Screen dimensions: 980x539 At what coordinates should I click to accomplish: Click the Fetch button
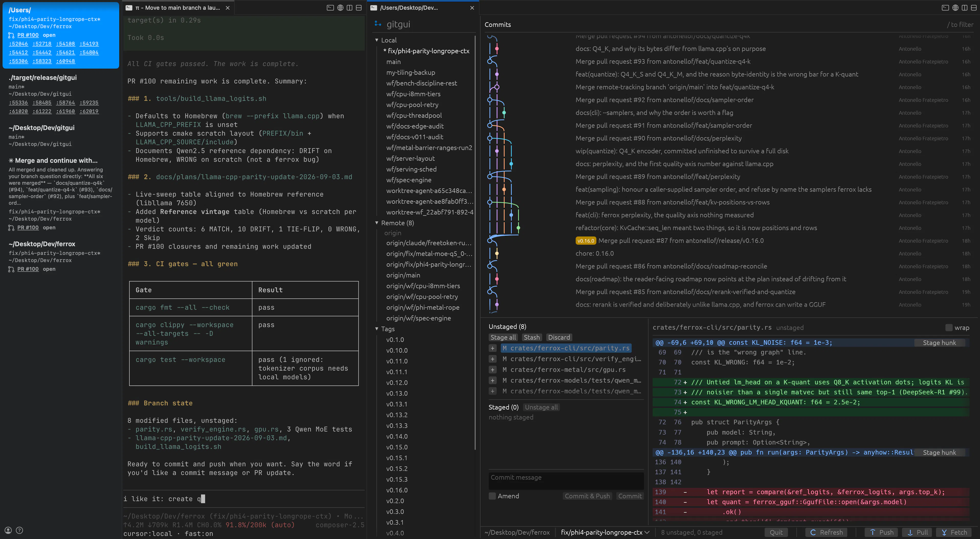(954, 532)
